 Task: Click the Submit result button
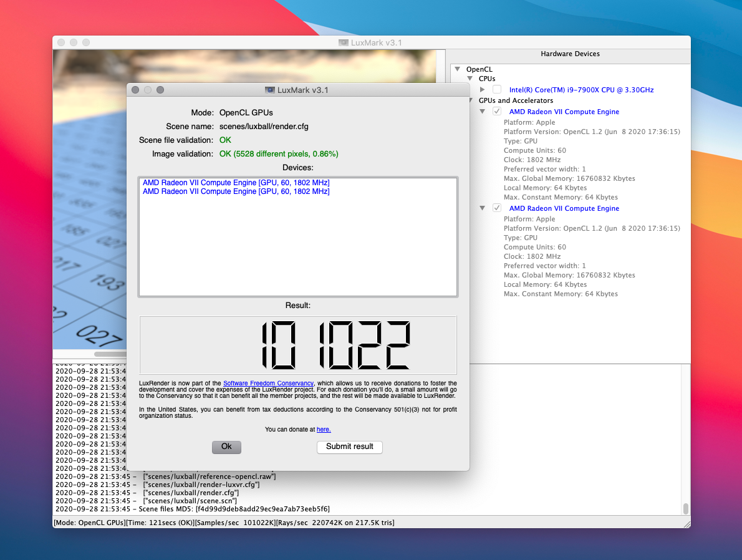click(349, 447)
